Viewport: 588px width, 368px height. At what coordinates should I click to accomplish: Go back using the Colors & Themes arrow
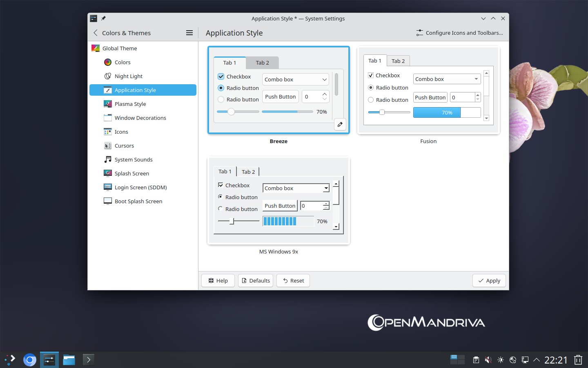pos(96,33)
